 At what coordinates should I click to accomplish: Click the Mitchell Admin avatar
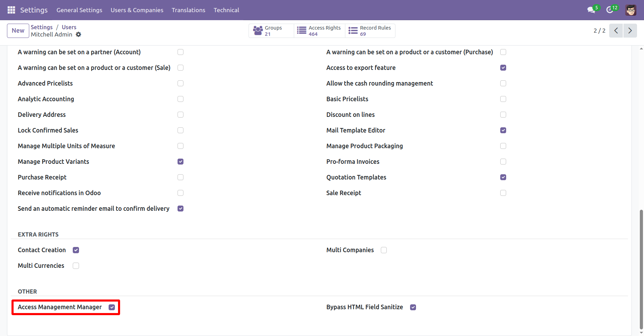(x=630, y=10)
